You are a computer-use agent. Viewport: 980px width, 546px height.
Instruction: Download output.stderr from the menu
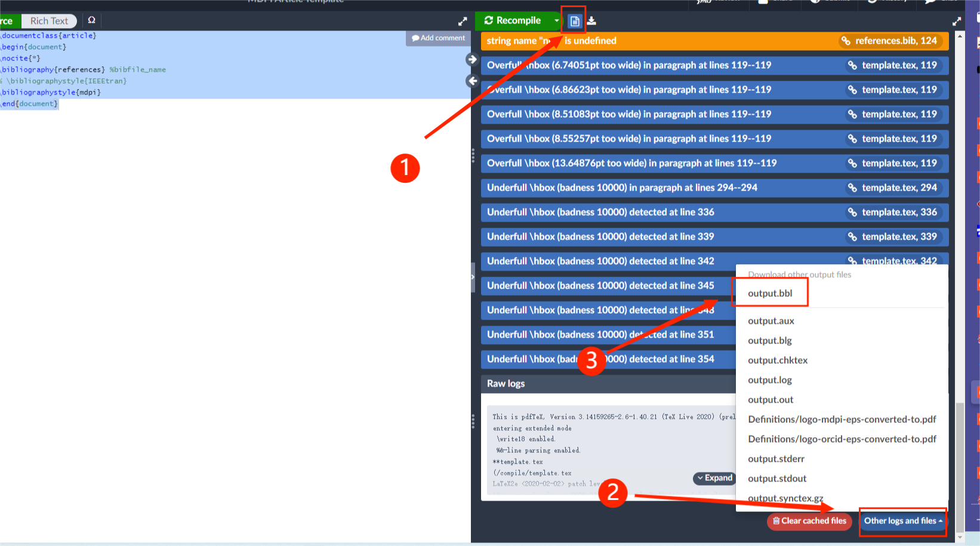[776, 459]
